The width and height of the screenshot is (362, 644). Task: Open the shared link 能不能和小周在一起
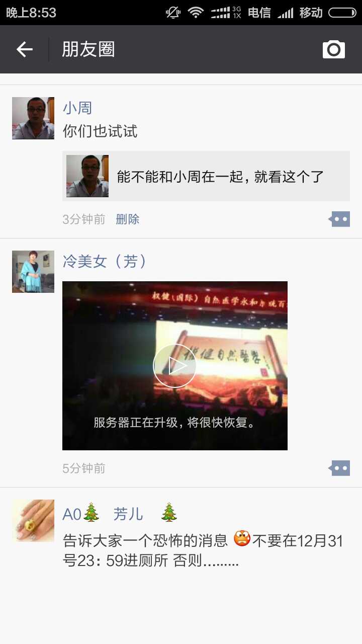point(206,176)
